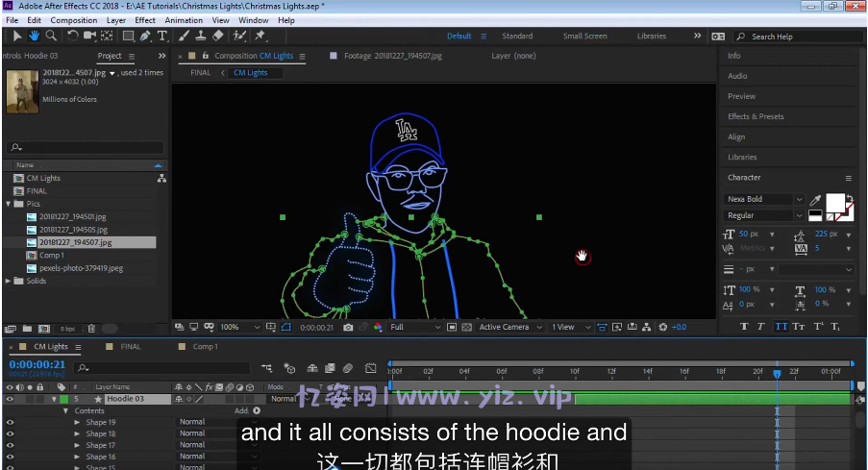Open the Full resolution dropdown

(415, 327)
